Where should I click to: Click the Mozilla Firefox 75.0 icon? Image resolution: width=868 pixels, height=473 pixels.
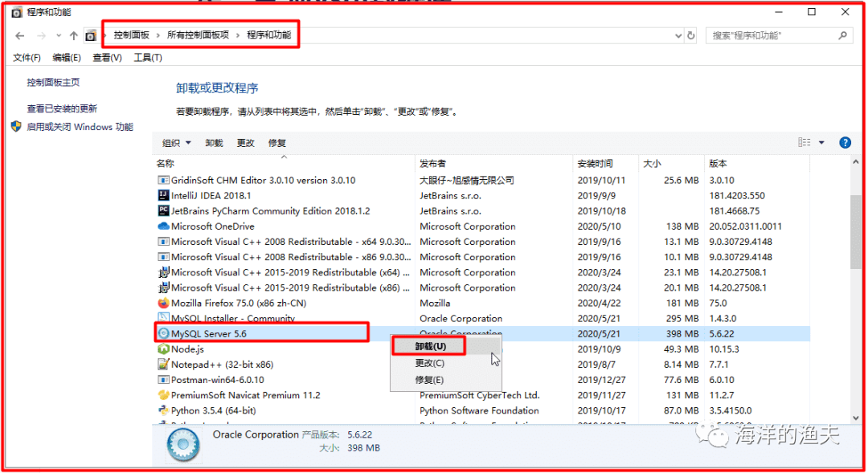163,304
